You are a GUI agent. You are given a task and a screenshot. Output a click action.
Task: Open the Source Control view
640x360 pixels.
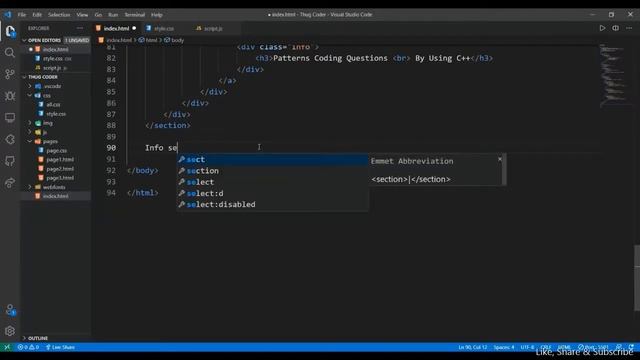(x=10, y=74)
